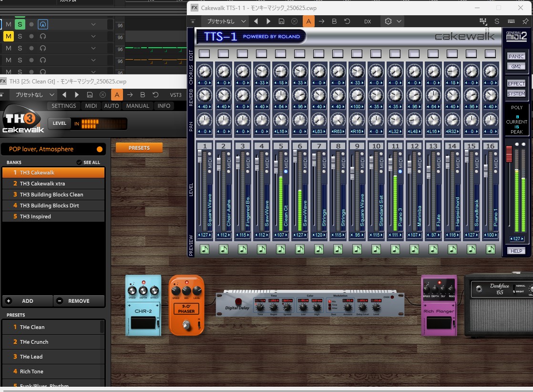Open the INFO tab in TH3
The width and height of the screenshot is (533, 392).
pos(164,106)
